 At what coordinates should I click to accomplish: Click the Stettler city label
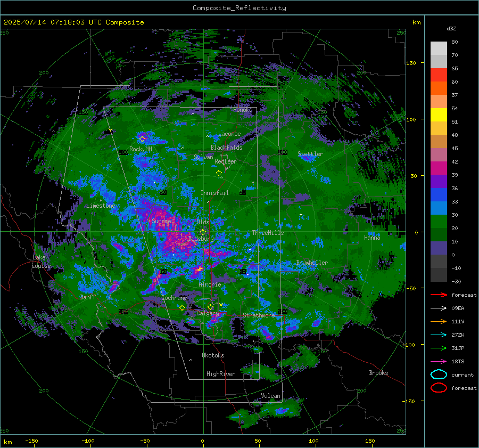point(310,154)
